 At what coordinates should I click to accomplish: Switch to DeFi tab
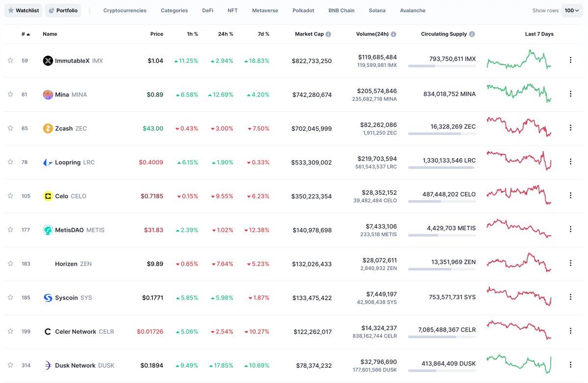[x=208, y=10]
